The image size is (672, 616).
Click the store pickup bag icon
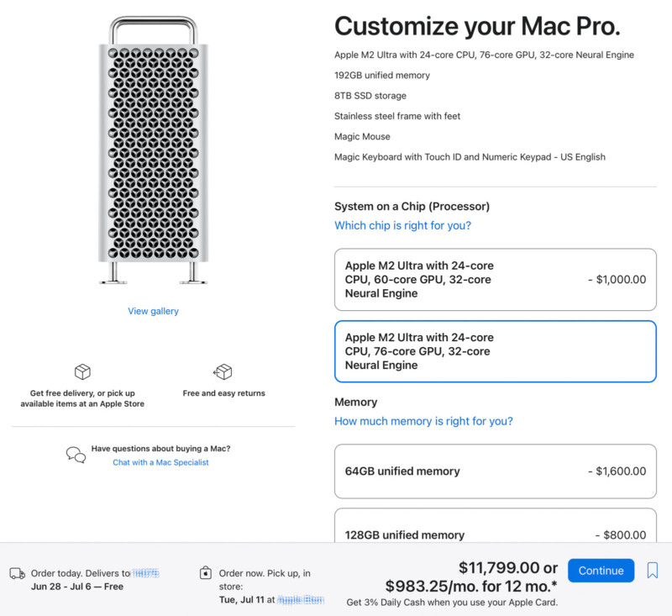coord(206,572)
